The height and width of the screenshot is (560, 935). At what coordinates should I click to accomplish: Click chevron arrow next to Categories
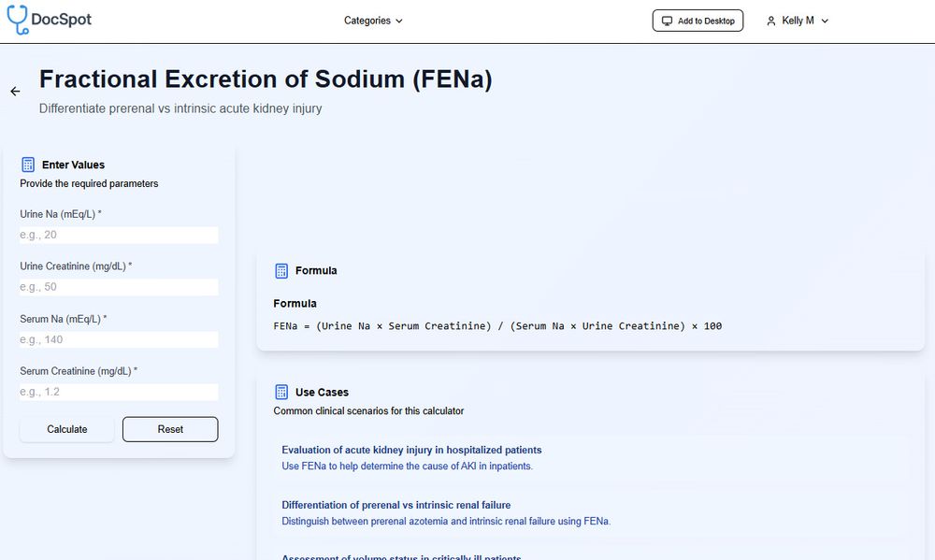tap(399, 21)
